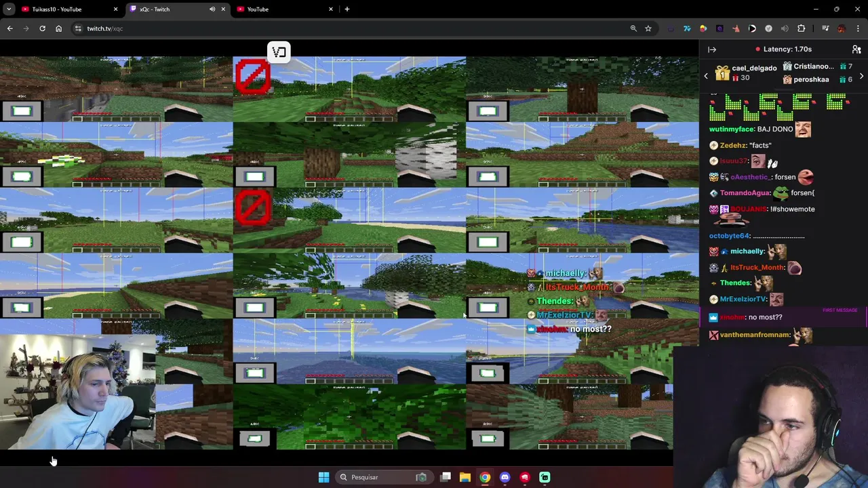Open cael_delgado top gifter entry
Viewport: 868px width, 488px height.
(x=746, y=73)
